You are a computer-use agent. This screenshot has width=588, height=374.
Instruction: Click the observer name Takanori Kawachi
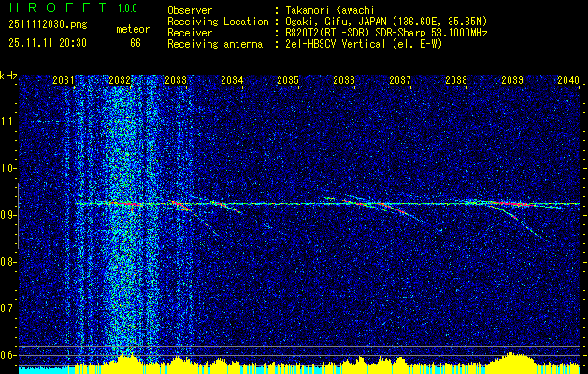[x=330, y=10]
